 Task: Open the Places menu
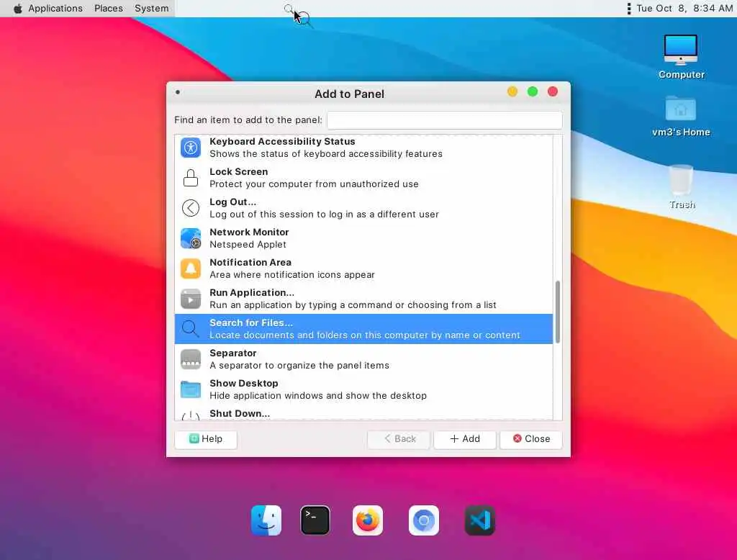tap(109, 9)
